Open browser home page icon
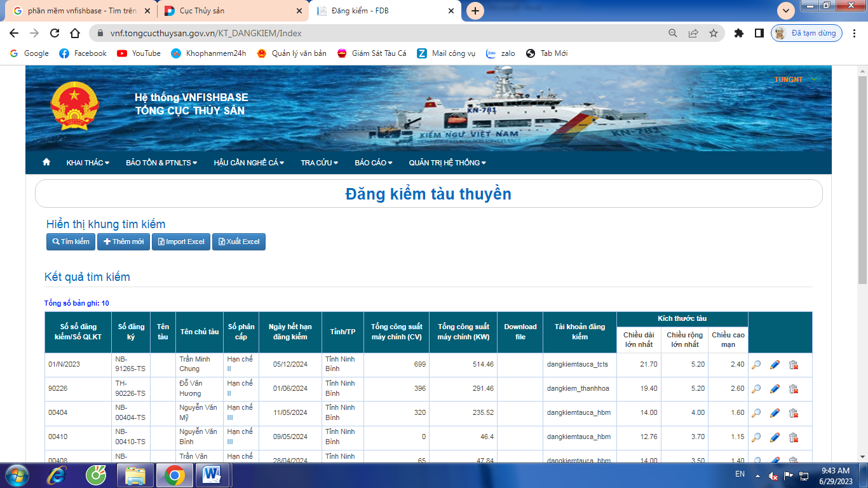This screenshot has height=488, width=868. pos(75,33)
